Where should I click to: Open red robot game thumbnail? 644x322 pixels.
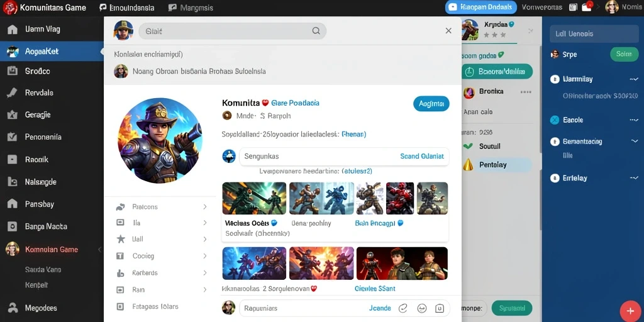(400, 198)
